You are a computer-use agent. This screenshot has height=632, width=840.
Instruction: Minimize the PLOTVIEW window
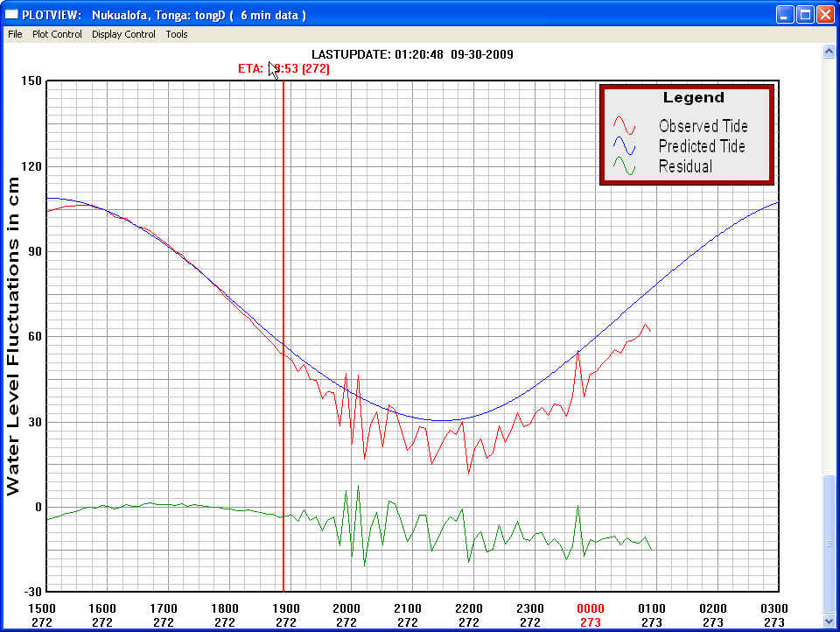(785, 15)
